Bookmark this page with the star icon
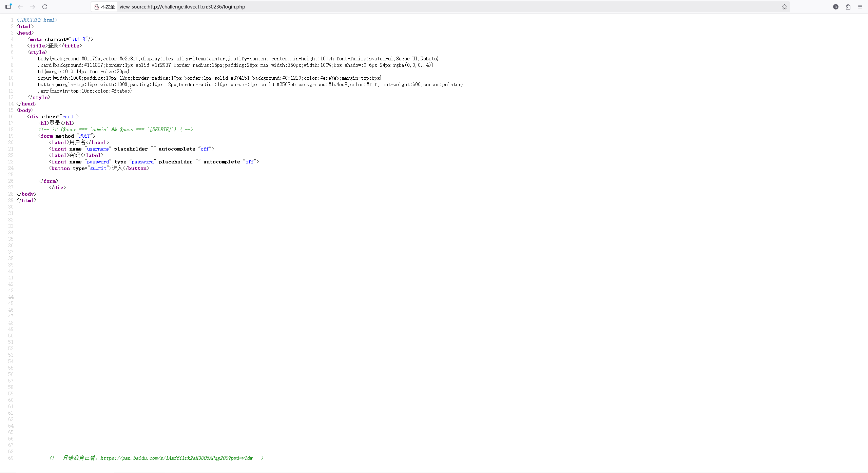 coord(784,7)
